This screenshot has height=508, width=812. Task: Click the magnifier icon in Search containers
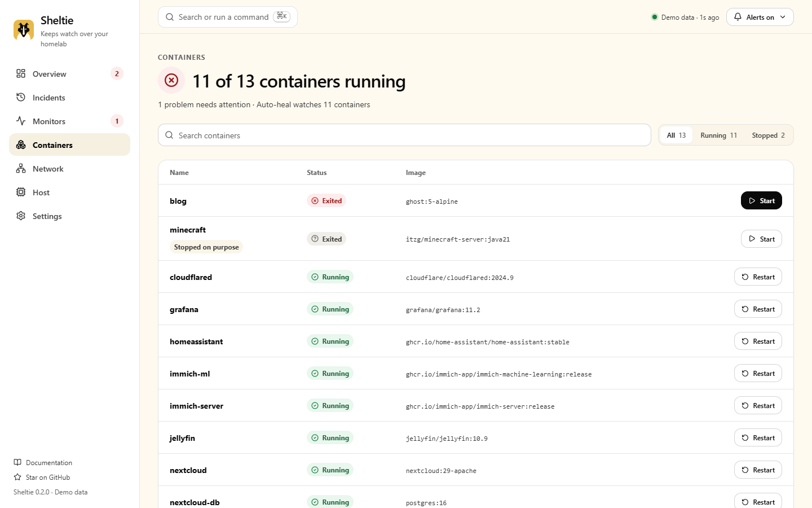coord(169,135)
